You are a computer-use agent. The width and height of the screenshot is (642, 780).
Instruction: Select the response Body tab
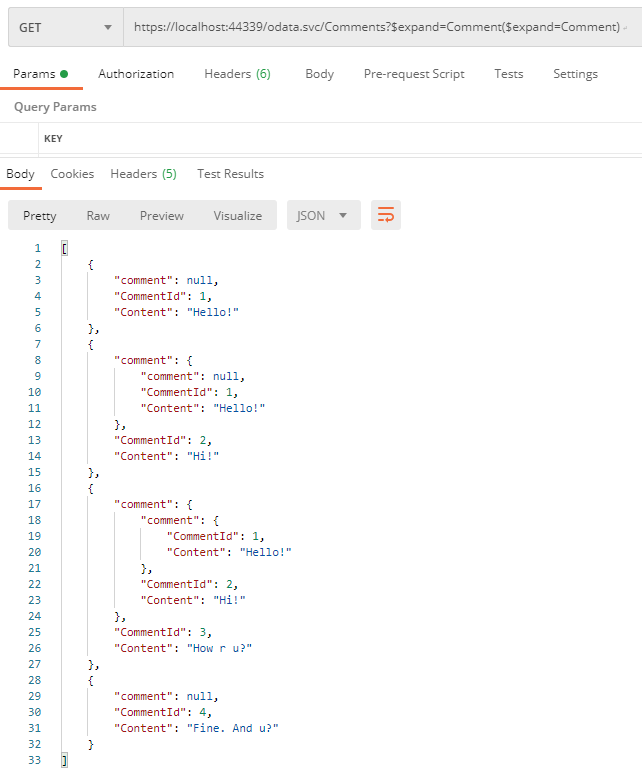(20, 174)
